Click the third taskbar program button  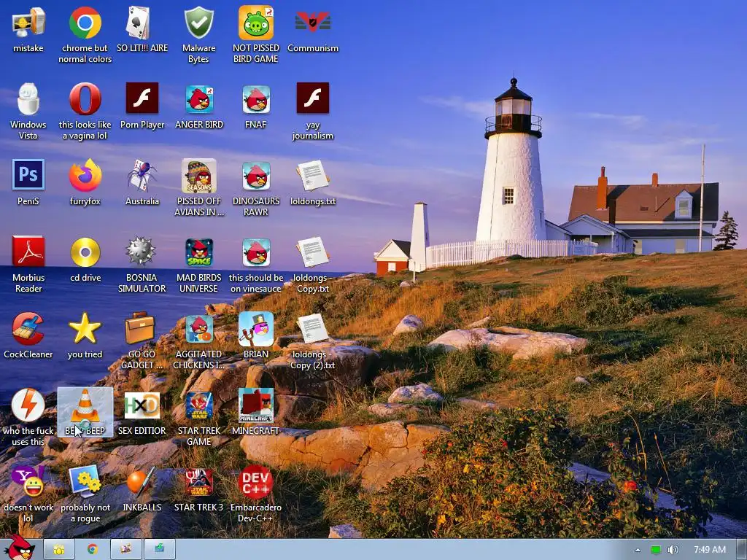click(125, 550)
